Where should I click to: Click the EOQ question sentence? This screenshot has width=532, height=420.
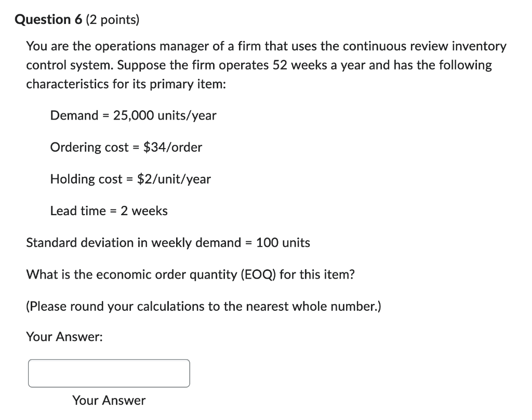(190, 274)
